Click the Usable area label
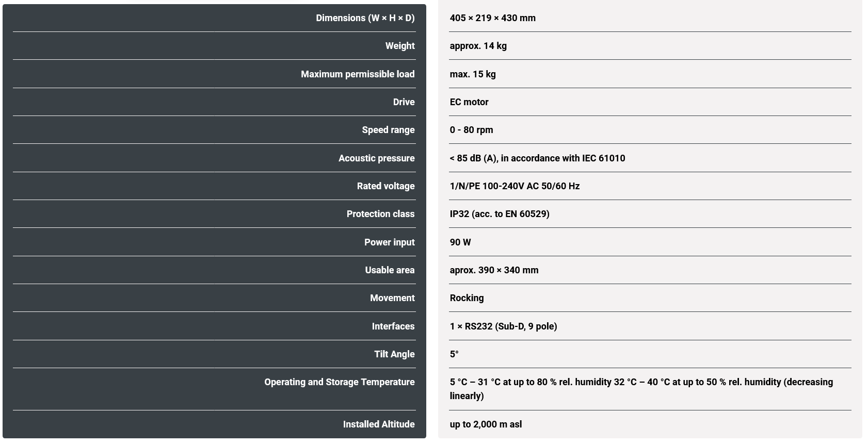The width and height of the screenshot is (868, 445). point(390,270)
